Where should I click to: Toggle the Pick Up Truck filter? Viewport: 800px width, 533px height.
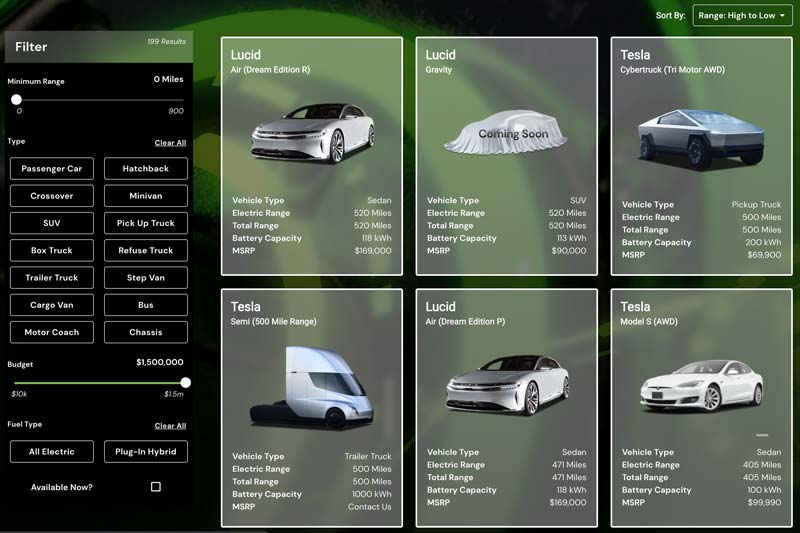tap(145, 223)
